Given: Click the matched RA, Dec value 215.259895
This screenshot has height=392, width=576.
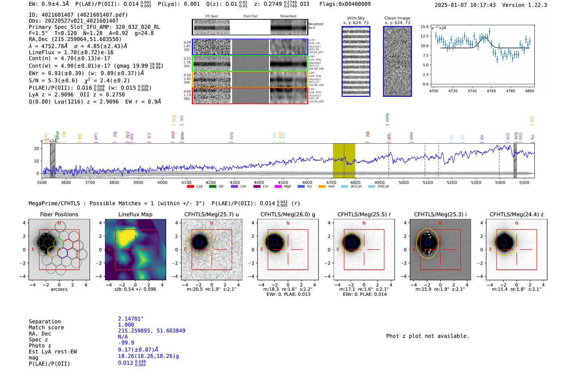Looking at the screenshot, I should 152,331.
